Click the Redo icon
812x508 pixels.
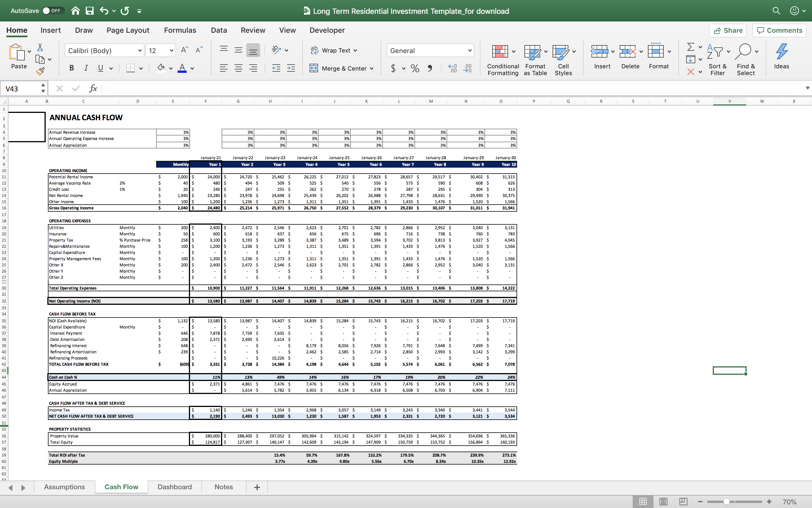pyautogui.click(x=125, y=11)
